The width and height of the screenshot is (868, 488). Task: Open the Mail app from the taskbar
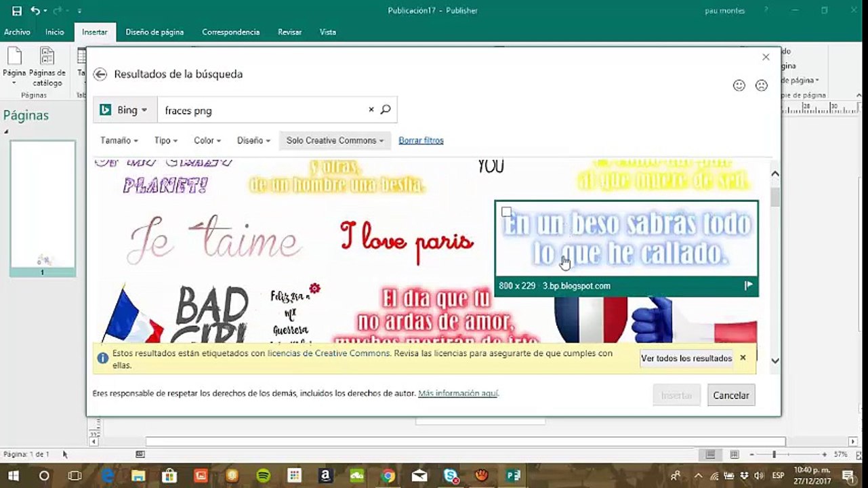click(419, 476)
